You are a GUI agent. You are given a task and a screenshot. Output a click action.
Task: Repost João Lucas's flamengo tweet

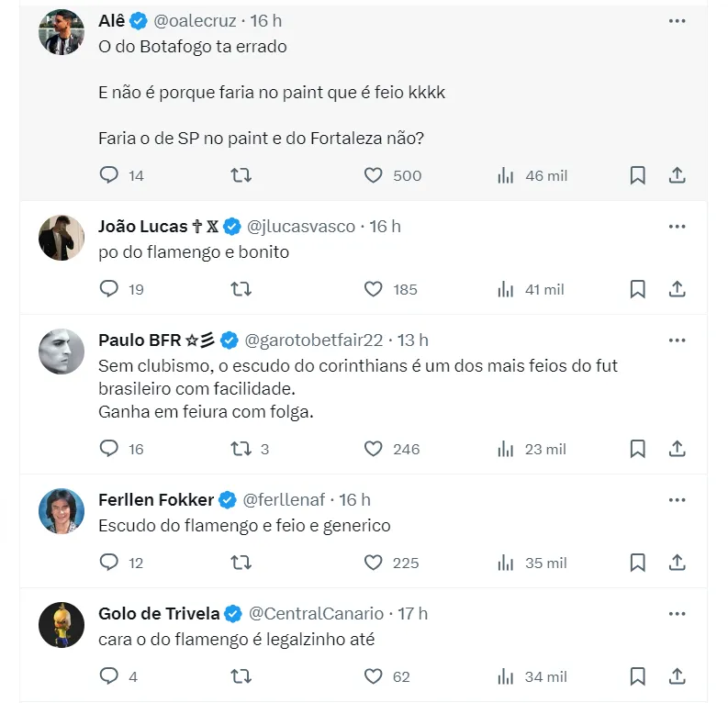(x=241, y=289)
